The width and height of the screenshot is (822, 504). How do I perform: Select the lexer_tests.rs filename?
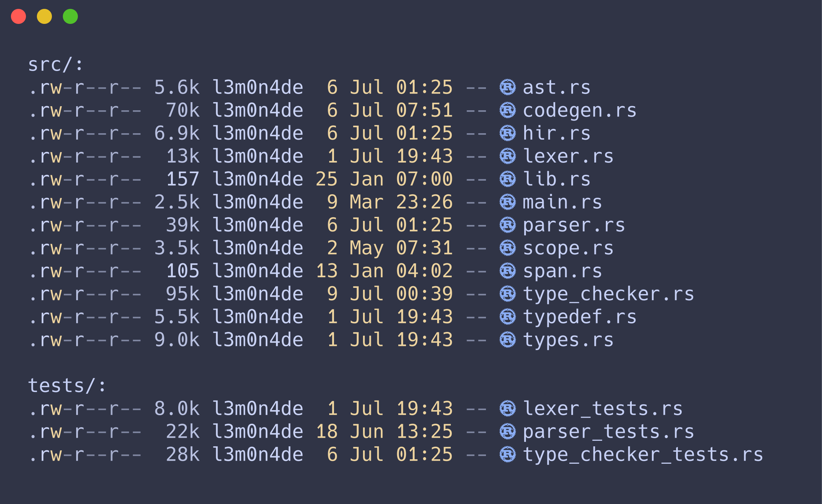click(603, 409)
